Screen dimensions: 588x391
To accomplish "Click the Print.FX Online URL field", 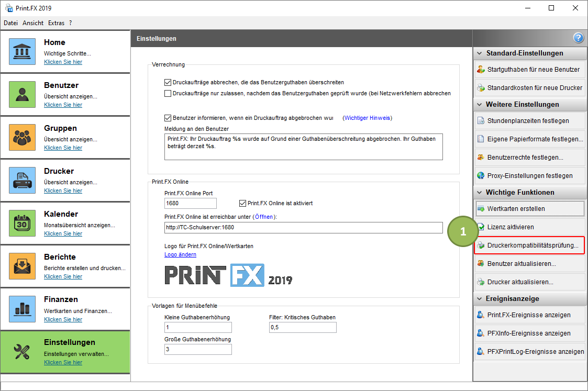I will coord(303,228).
